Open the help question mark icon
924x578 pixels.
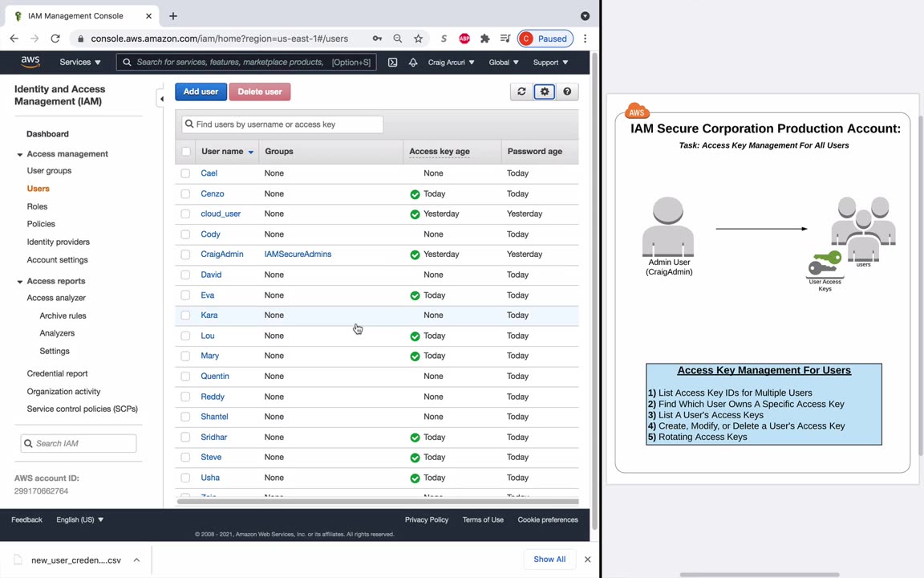tap(567, 92)
